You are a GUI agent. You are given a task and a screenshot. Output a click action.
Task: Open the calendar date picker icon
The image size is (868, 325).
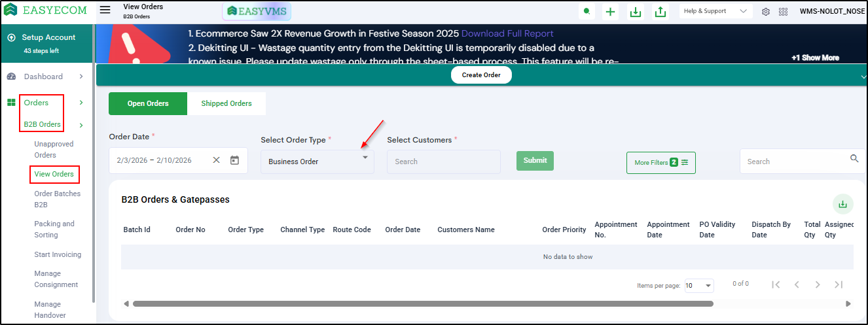(235, 160)
